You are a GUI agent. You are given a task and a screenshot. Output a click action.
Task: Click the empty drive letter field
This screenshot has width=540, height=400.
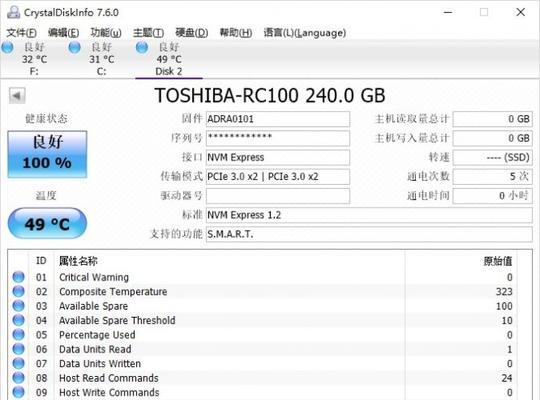(278, 196)
